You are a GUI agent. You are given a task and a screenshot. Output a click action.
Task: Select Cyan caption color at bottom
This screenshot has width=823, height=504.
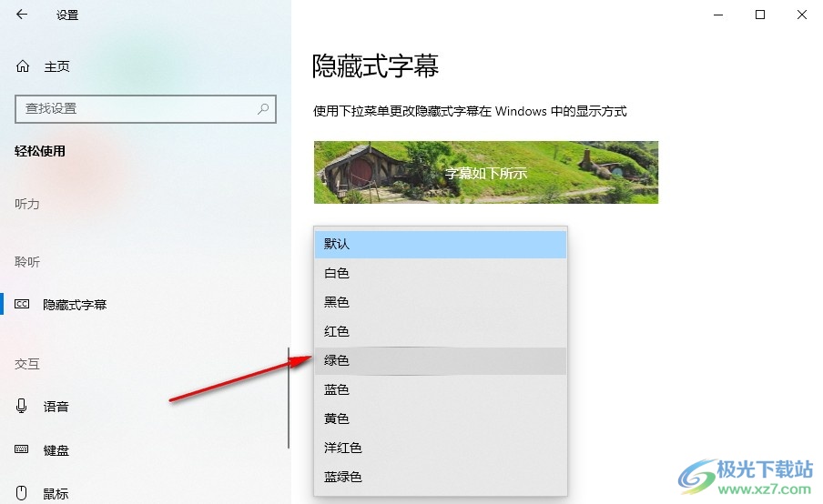(x=441, y=478)
